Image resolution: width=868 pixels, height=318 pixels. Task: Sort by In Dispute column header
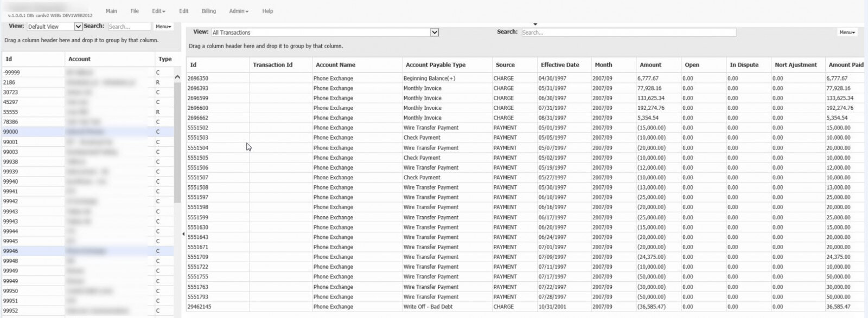[x=748, y=65]
